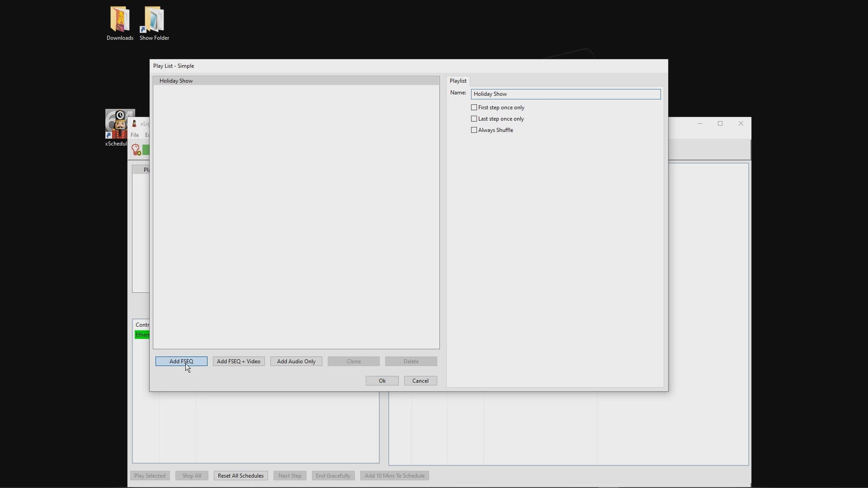This screenshot has height=488, width=868.
Task: Close the xSchedule background window
Action: click(x=741, y=123)
